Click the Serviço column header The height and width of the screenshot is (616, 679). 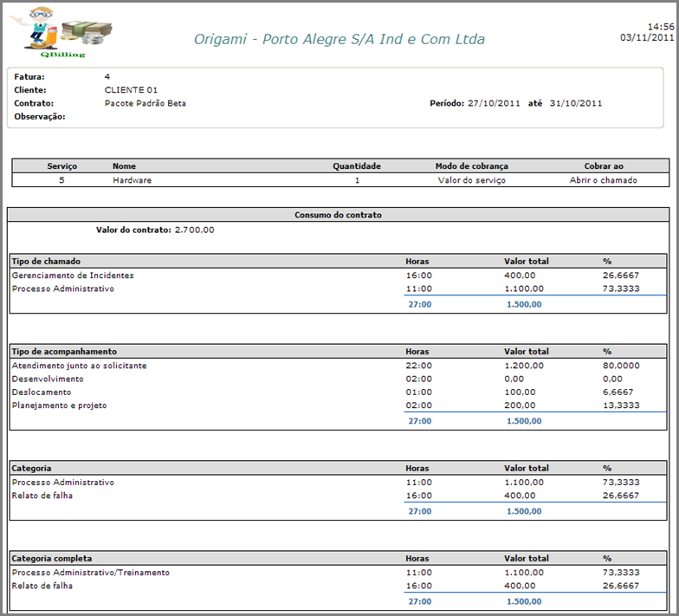click(61, 165)
